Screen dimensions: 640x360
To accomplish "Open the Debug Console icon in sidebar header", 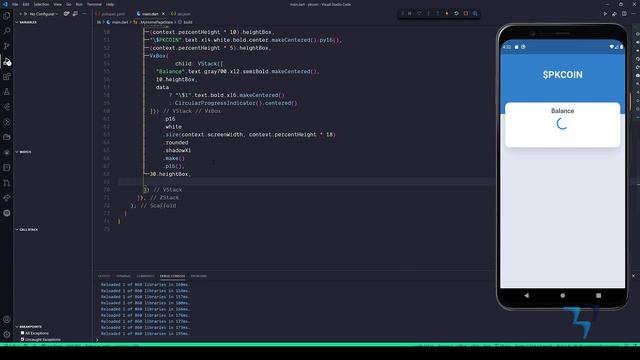I will pos(75,14).
